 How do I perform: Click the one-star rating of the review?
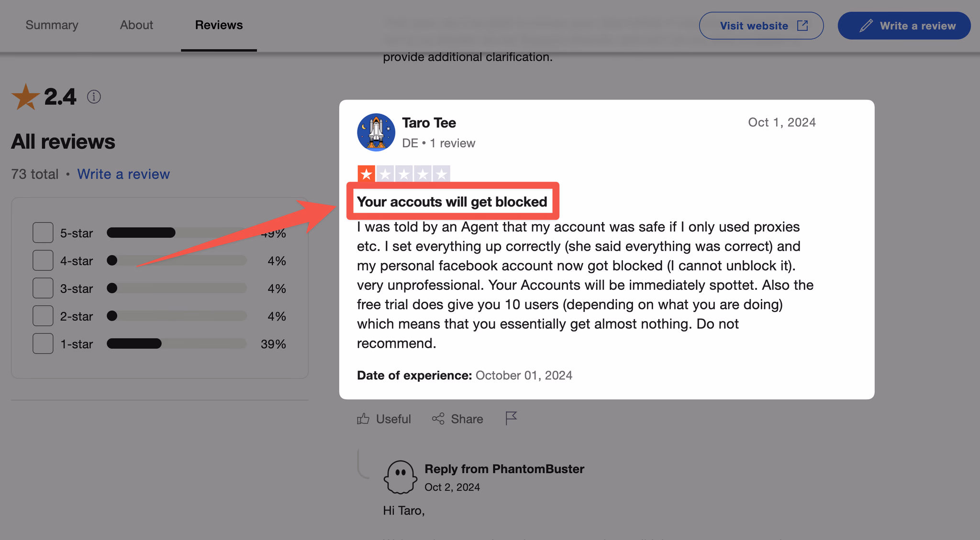point(403,174)
